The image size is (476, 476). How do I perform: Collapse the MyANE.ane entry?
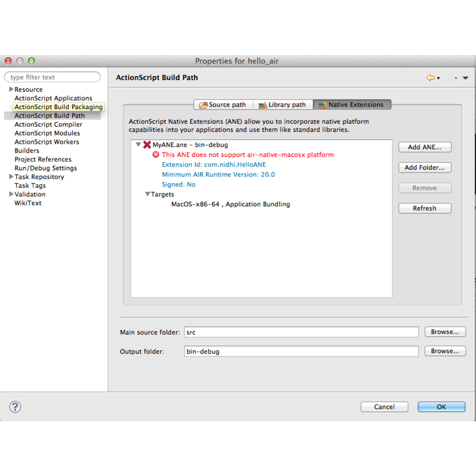pos(138,145)
